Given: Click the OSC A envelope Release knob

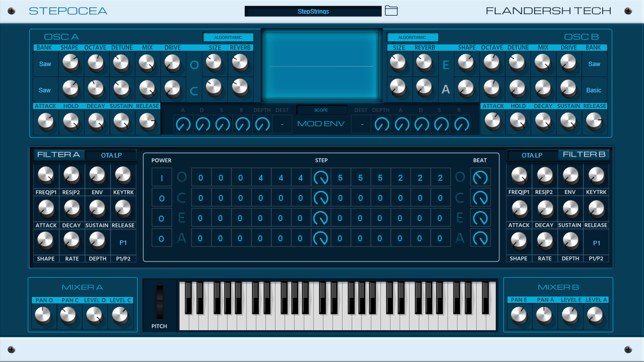Looking at the screenshot, I should point(147,122).
